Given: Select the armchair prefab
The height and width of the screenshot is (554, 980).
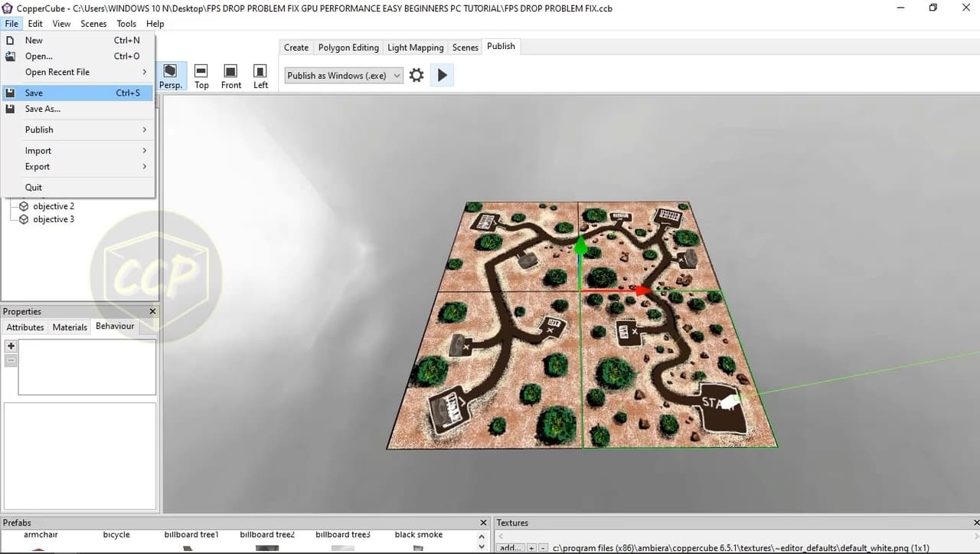Looking at the screenshot, I should 41,535.
